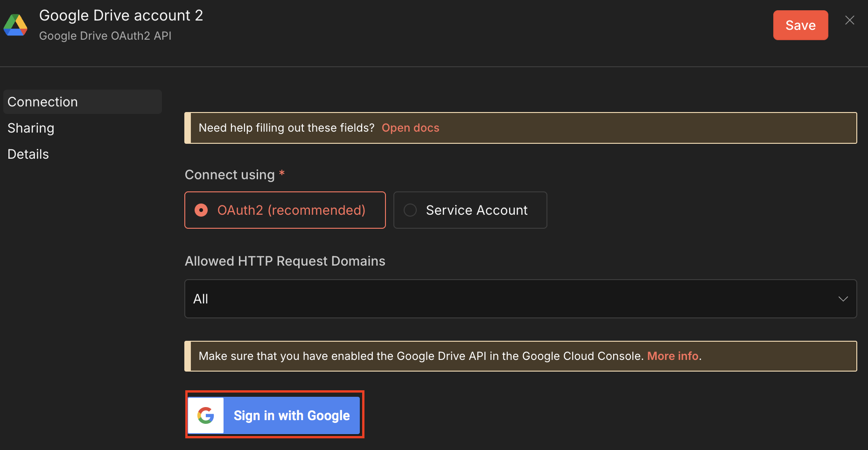
Task: Click the Allowed HTTP Request Domains label
Action: coord(285,261)
